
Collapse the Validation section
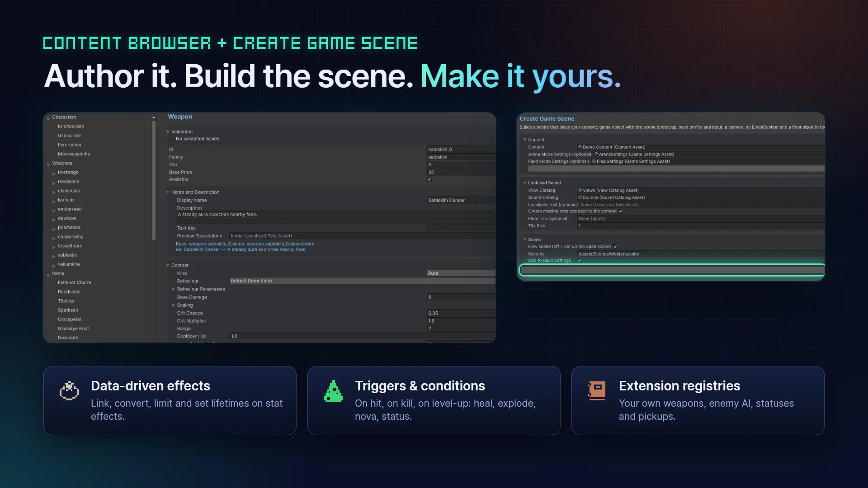pos(168,132)
